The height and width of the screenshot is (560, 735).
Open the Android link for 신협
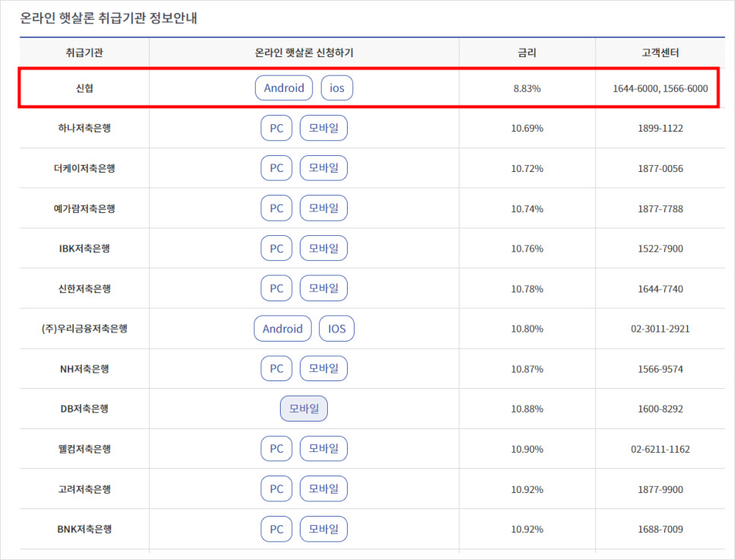(284, 88)
